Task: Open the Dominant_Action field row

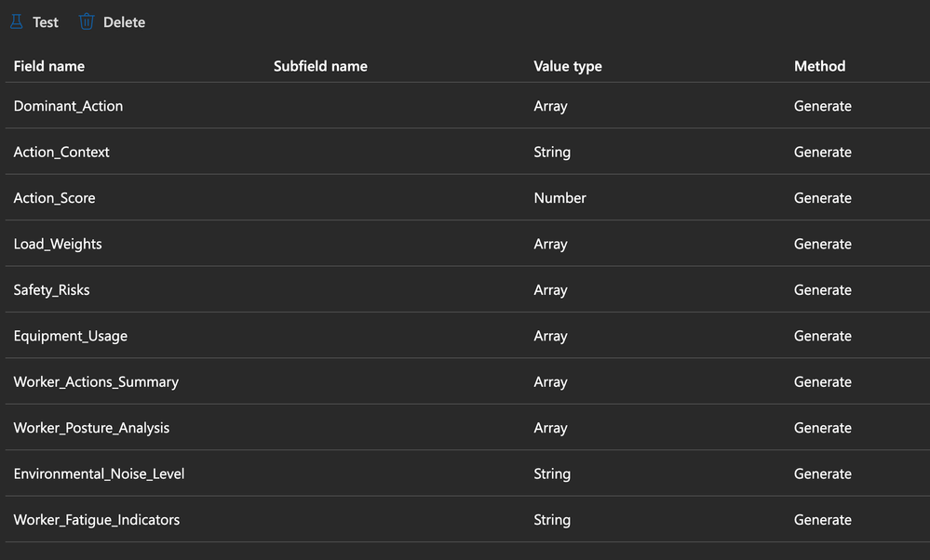Action: pos(467,106)
